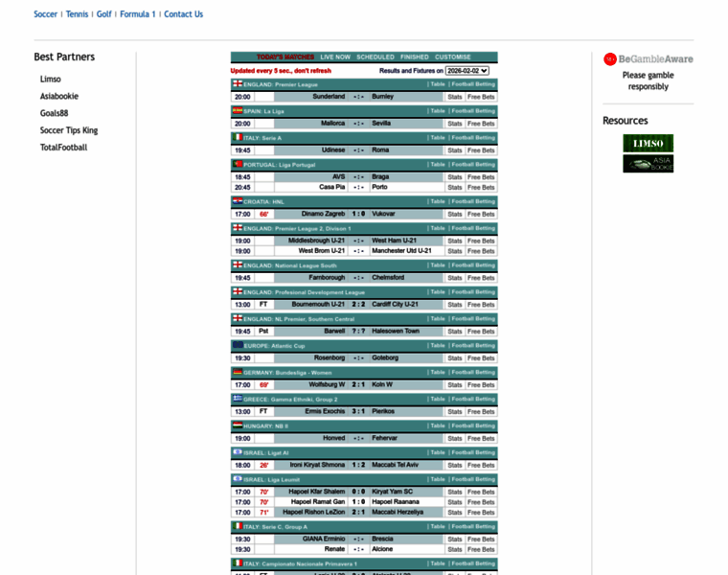Click the Israel flag beside Liga Leumit
The width and height of the screenshot is (728, 575).
[x=238, y=479]
